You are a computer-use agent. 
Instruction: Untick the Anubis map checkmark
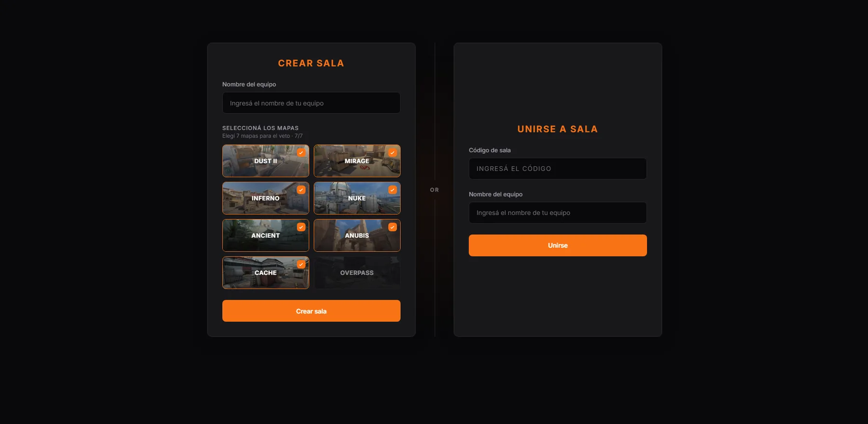pos(393,227)
